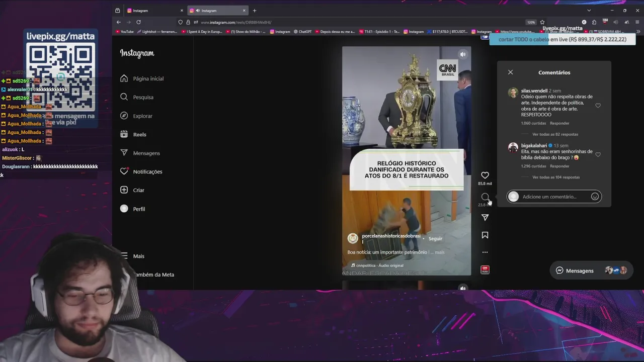644x362 pixels.
Task: Open Perfil from sidebar
Action: click(x=133, y=209)
